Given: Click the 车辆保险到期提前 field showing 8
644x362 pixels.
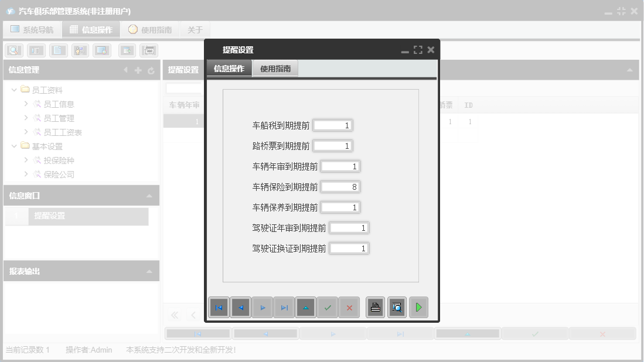Looking at the screenshot, I should pos(340,187).
